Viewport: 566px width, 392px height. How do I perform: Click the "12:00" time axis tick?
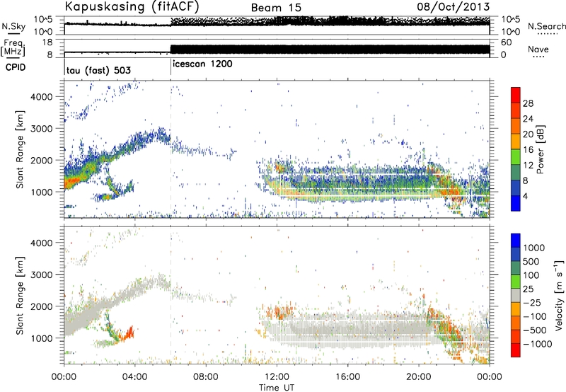click(277, 377)
